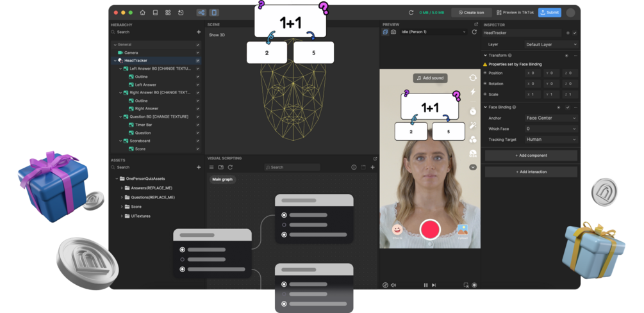Click the record circle icon at preview bottom
This screenshot has height=313, width=644.
coord(474,285)
